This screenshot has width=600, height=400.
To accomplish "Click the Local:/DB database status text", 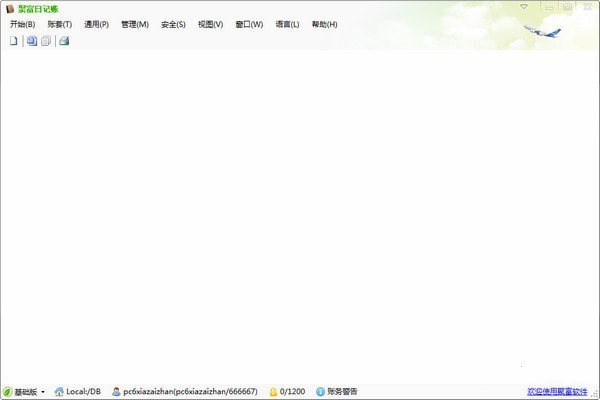I will (83, 392).
